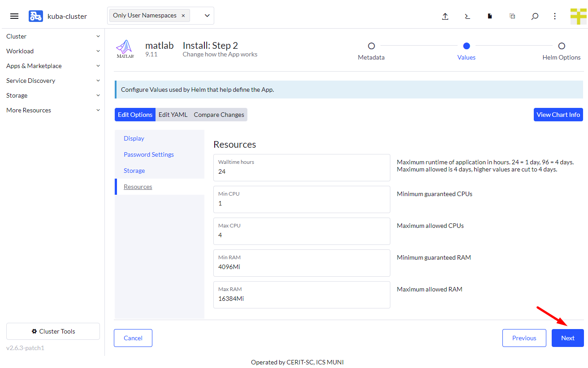
Task: Open the kebab menu in the header
Action: tap(555, 16)
